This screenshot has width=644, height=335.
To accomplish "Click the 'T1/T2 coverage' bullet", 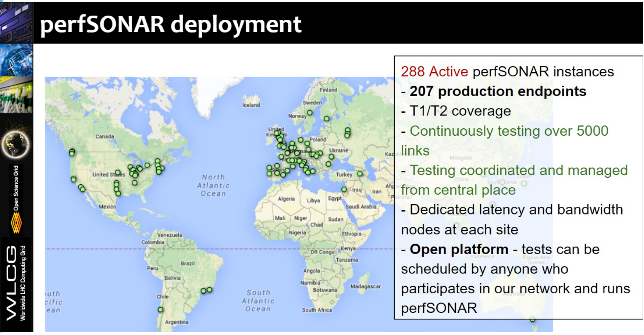I will point(456,111).
